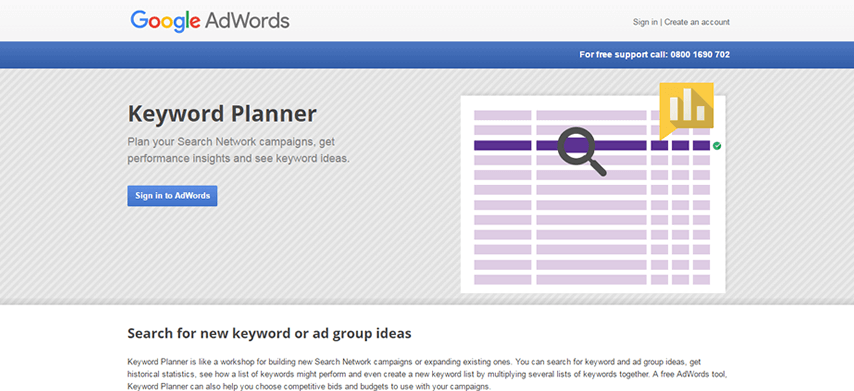Click the Sign in to AdWords button
The width and height of the screenshot is (854, 391).
[172, 196]
